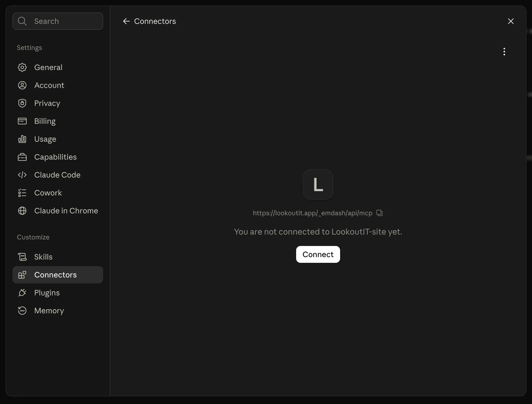
Task: Click the Customize section heading
Action: pos(33,237)
